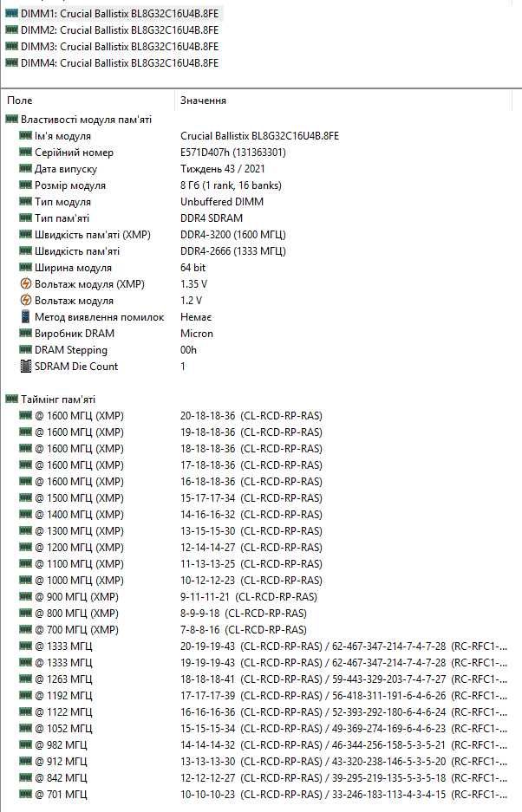Image resolution: width=522 pixels, height=812 pixels.
Task: Click icon of 18-18-18-36 XMP row
Action: (25, 449)
